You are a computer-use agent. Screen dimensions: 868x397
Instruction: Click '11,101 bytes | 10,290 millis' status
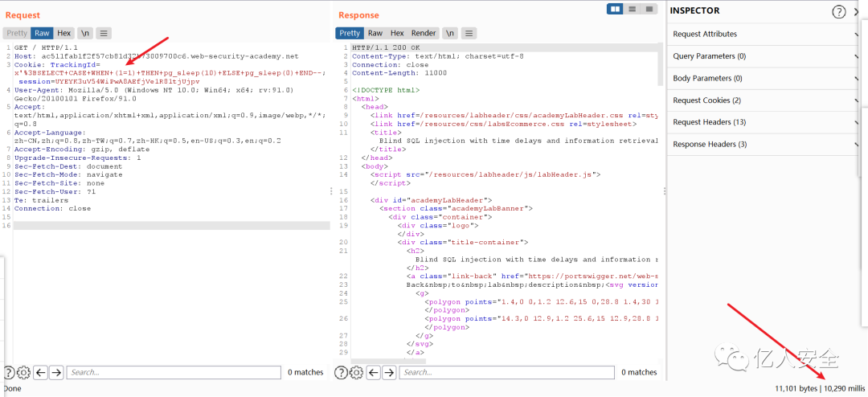click(x=819, y=389)
